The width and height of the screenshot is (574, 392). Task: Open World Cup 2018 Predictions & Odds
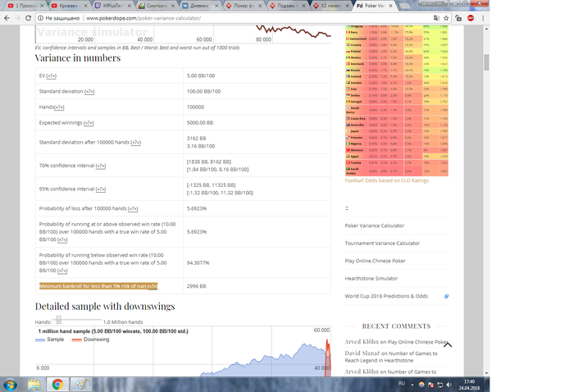386,296
